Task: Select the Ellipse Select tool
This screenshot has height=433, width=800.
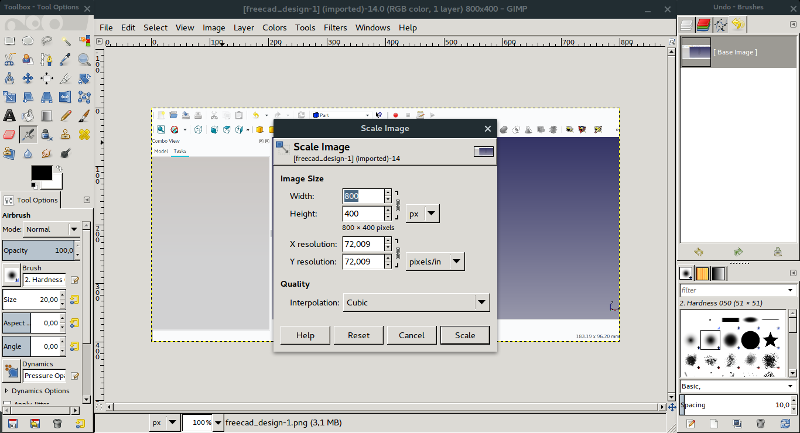Action: (x=28, y=41)
